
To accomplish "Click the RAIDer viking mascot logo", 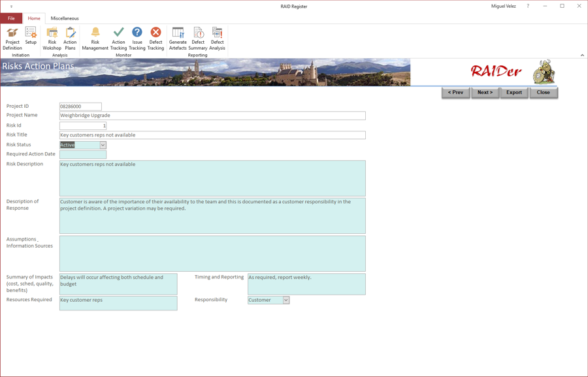I will coord(544,72).
